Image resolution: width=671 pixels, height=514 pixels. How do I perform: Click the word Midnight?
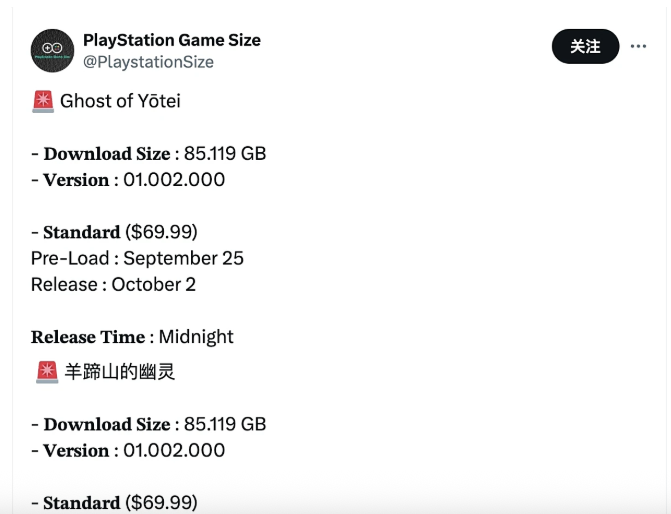pyautogui.click(x=196, y=337)
